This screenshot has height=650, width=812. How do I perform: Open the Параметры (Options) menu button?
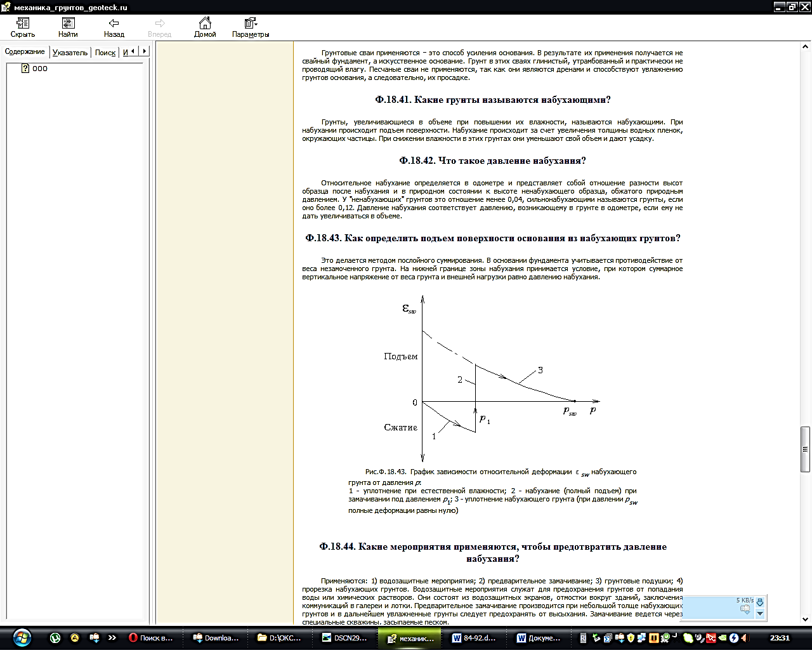[x=251, y=28]
